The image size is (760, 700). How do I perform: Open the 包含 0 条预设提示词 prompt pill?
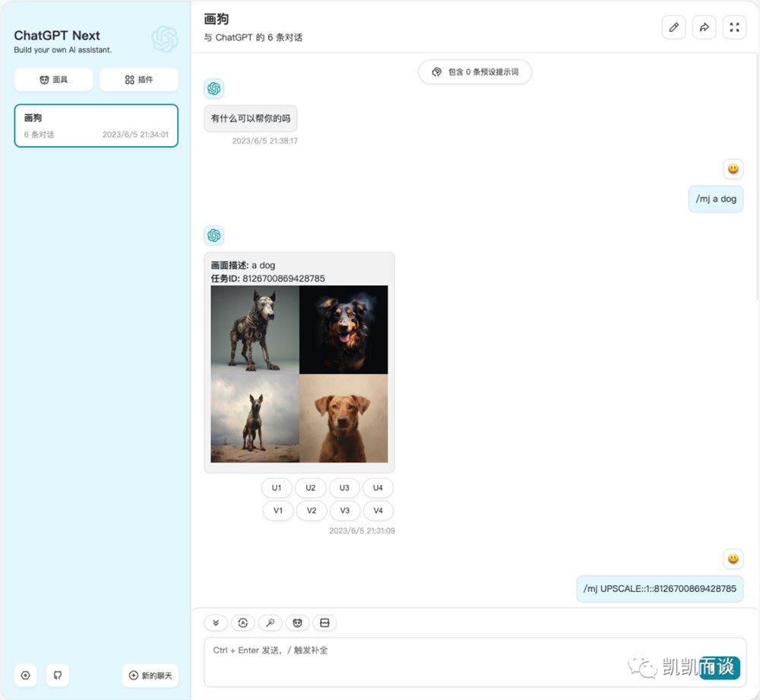pos(475,71)
